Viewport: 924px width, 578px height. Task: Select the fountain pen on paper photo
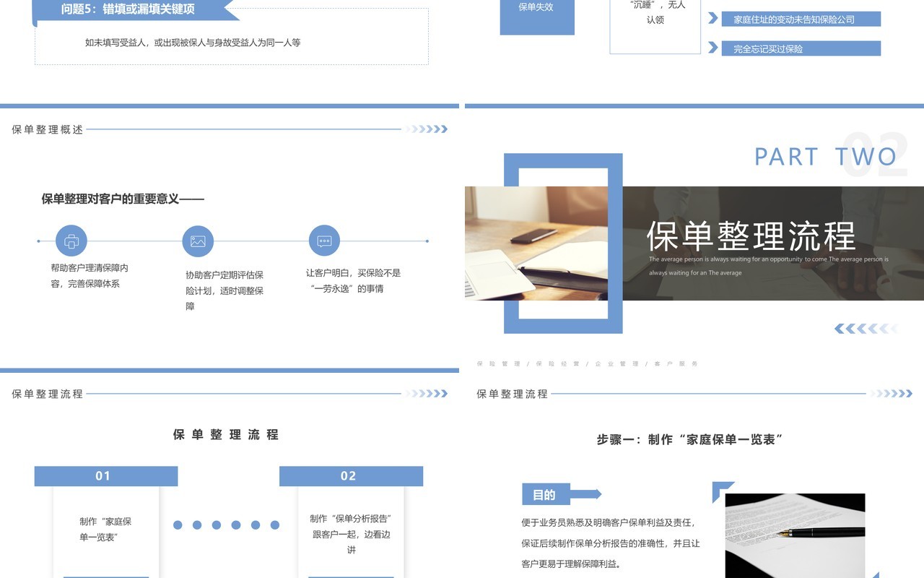point(795,535)
